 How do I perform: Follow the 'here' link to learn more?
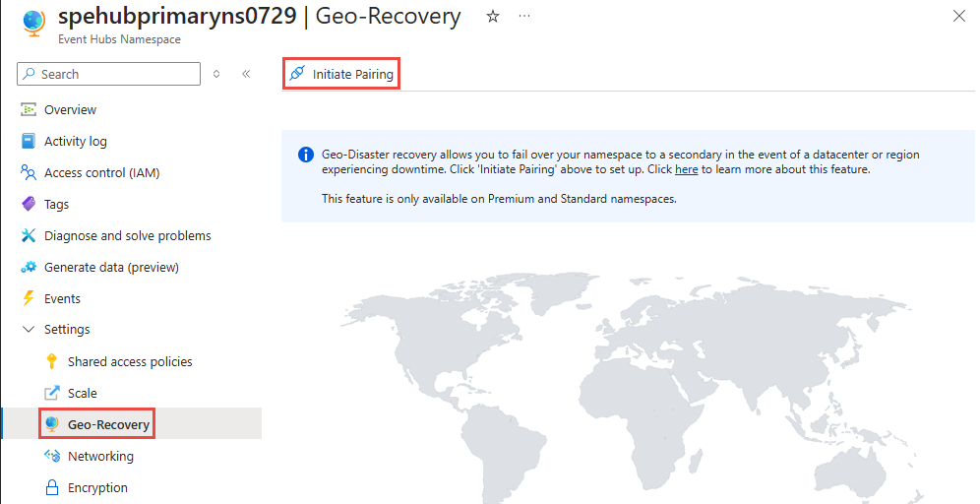click(x=686, y=169)
